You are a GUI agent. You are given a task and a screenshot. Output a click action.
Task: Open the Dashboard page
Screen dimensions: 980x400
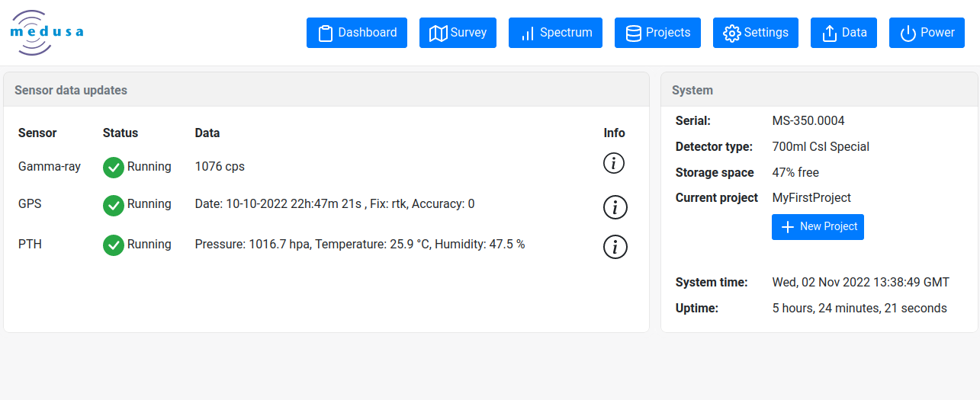357,33
